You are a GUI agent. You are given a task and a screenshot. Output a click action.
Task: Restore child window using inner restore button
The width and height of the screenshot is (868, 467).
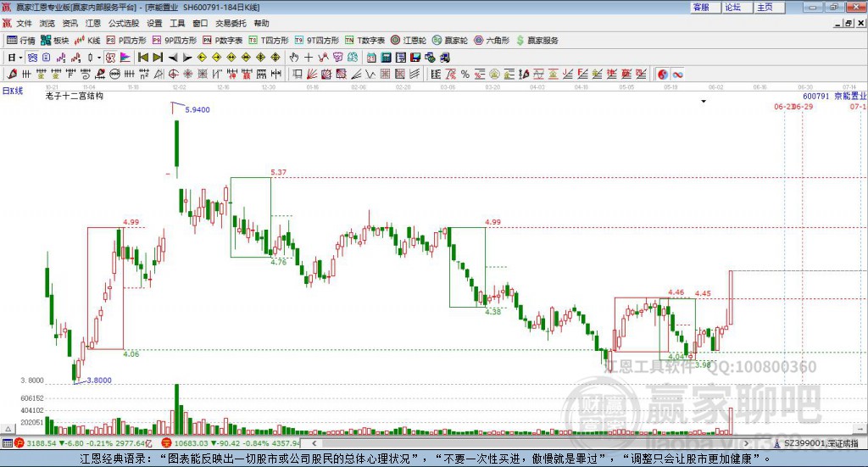click(849, 23)
